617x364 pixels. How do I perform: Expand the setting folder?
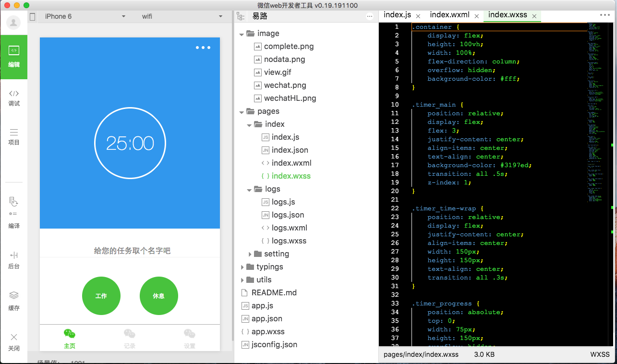click(x=250, y=254)
